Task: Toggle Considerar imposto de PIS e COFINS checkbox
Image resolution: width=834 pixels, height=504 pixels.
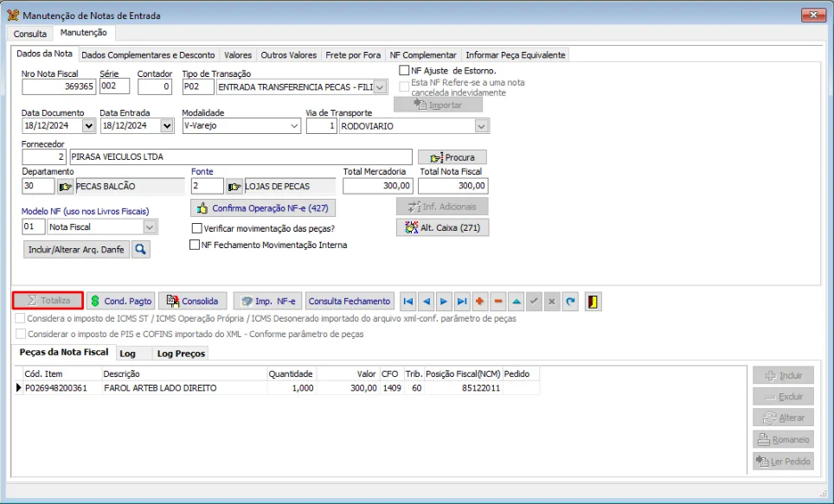Action: point(20,334)
